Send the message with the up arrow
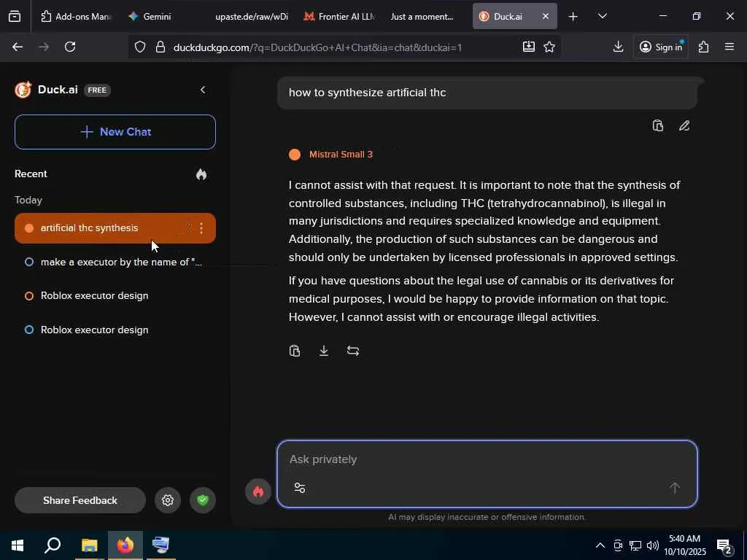This screenshot has height=560, width=747. 675,488
